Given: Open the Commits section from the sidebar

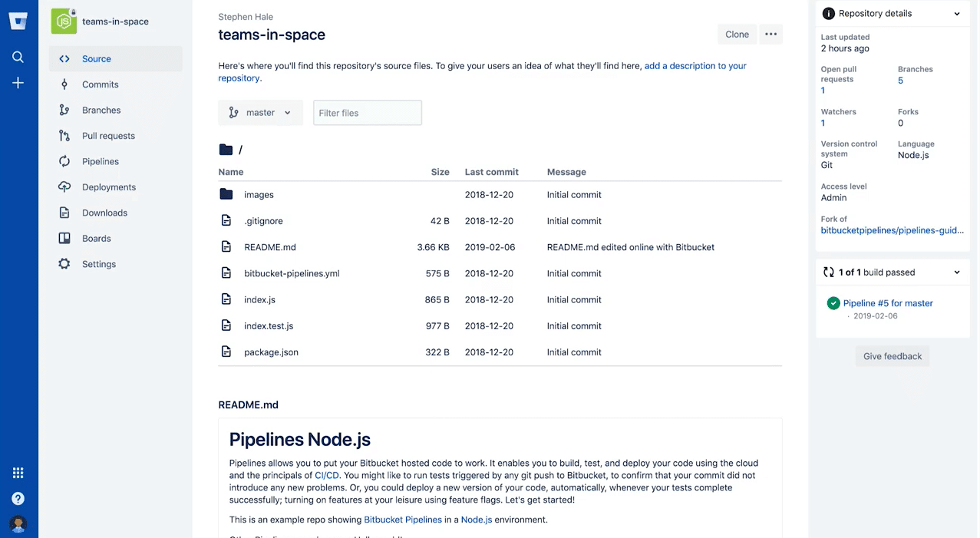Looking at the screenshot, I should [98, 84].
